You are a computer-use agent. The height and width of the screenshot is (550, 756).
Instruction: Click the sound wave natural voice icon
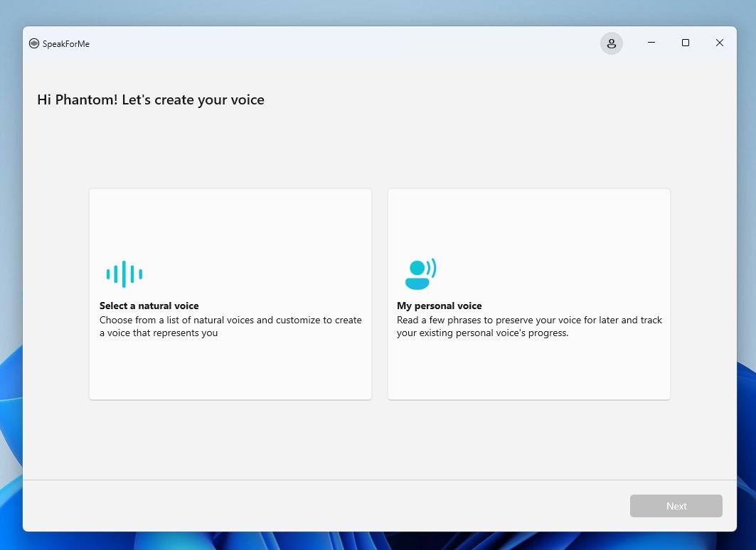click(x=124, y=274)
